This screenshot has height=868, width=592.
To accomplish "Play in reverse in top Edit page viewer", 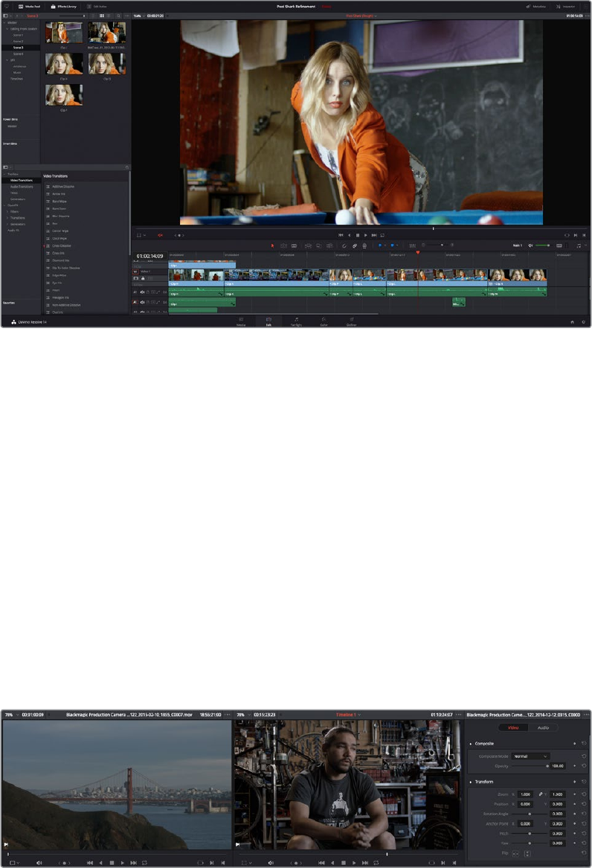I will [x=349, y=235].
